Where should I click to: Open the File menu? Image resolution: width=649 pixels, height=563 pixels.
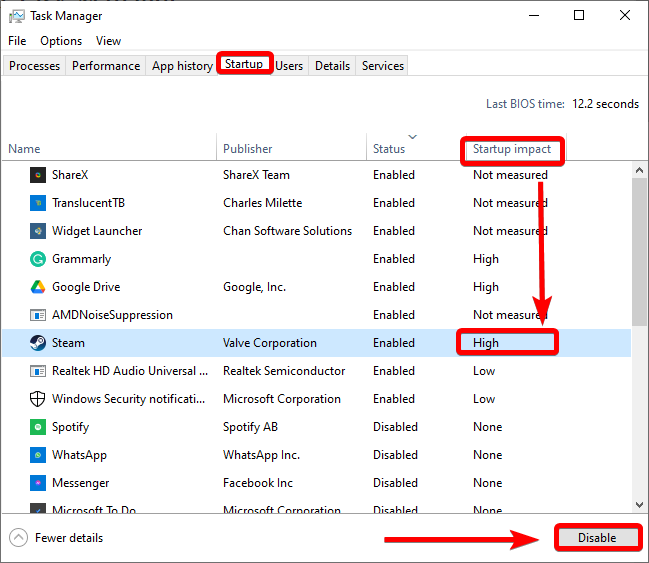click(x=17, y=41)
